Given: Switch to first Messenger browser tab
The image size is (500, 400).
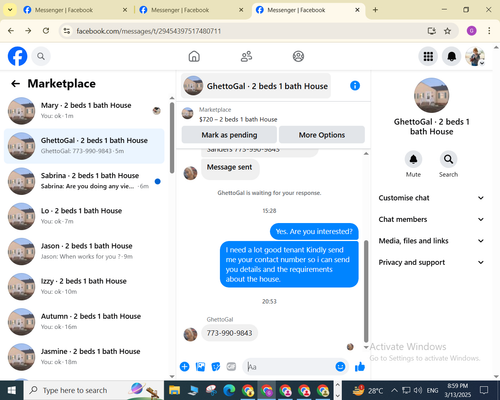Looking at the screenshot, I should [x=75, y=10].
